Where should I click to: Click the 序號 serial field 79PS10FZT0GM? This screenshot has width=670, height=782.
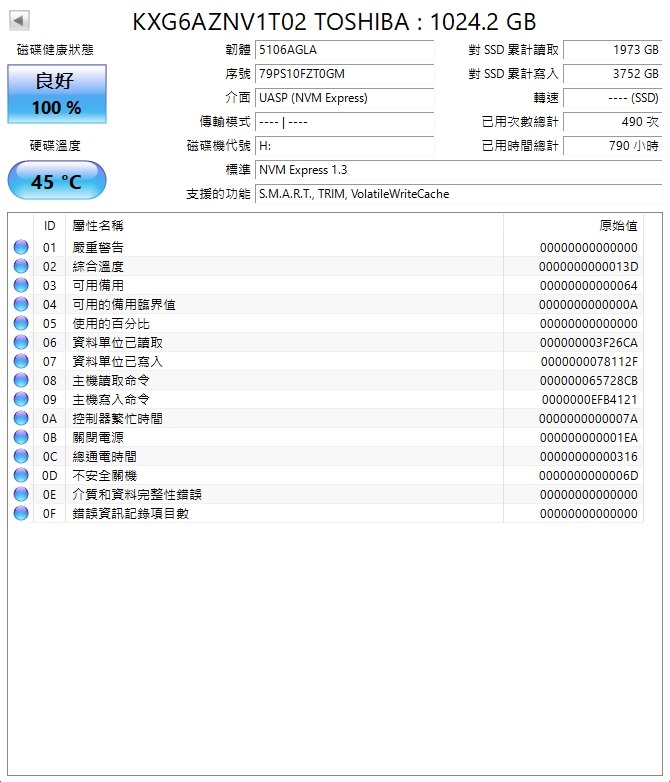(x=344, y=74)
